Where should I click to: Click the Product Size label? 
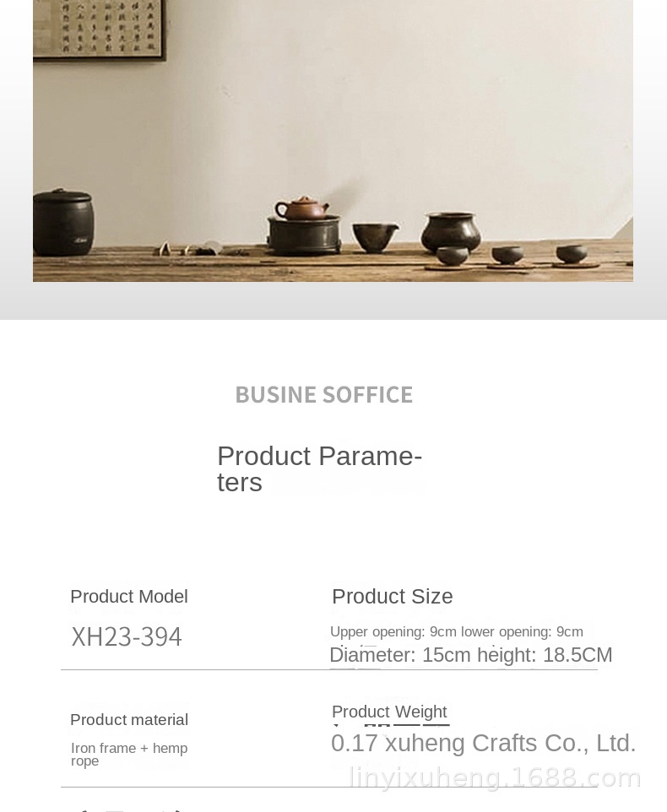point(393,597)
